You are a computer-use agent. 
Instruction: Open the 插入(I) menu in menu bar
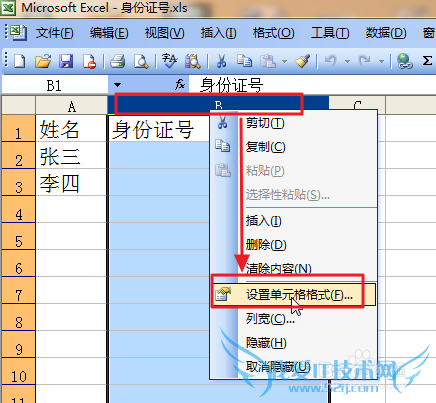218,33
